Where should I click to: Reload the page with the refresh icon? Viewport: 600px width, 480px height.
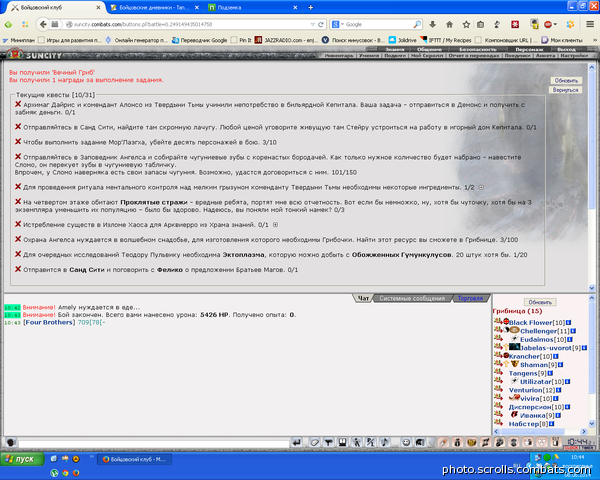click(321, 24)
